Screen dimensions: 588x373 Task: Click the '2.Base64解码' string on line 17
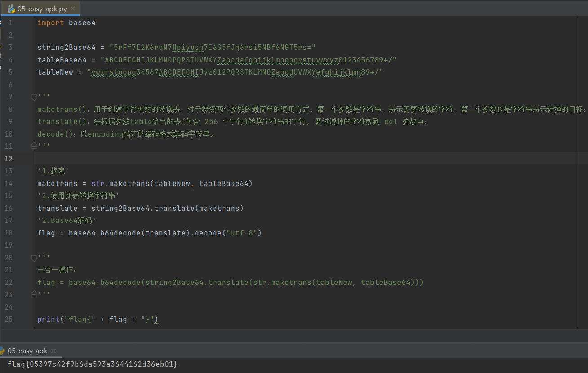(x=67, y=220)
